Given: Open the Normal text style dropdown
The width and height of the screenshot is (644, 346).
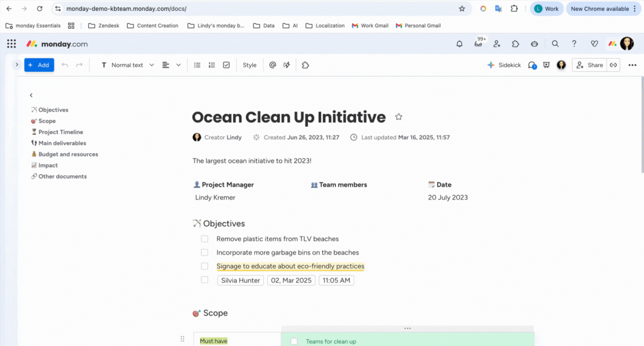Looking at the screenshot, I should pos(128,65).
